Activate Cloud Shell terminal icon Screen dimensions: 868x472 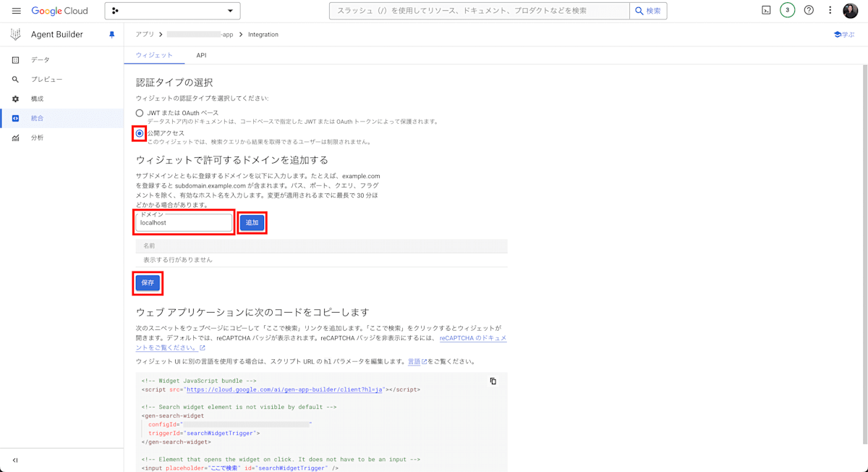click(766, 11)
